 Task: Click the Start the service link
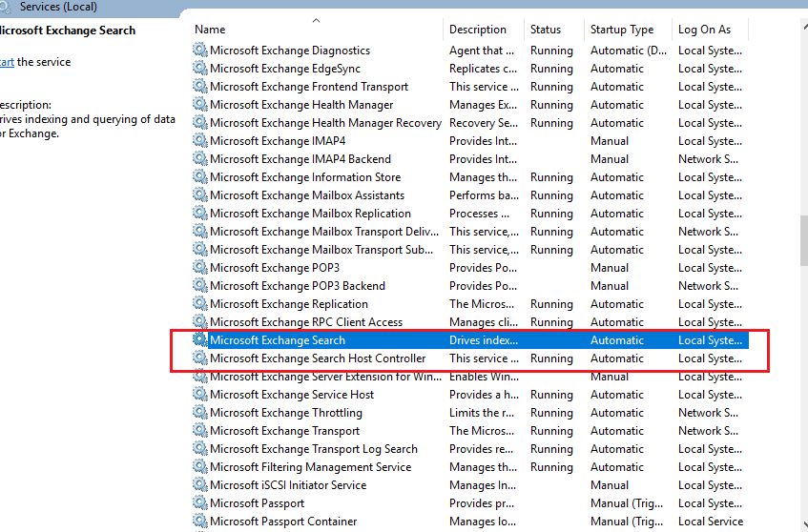7,62
